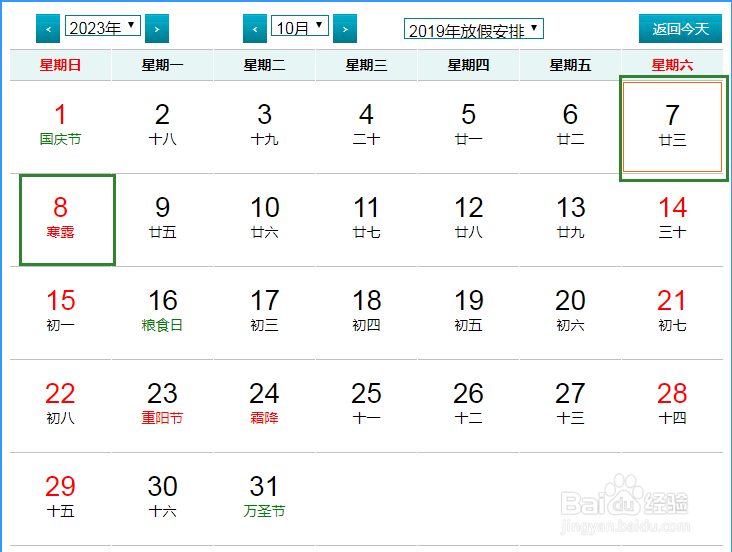Click the 星期六 column header
This screenshot has height=552, width=732.
click(x=672, y=65)
